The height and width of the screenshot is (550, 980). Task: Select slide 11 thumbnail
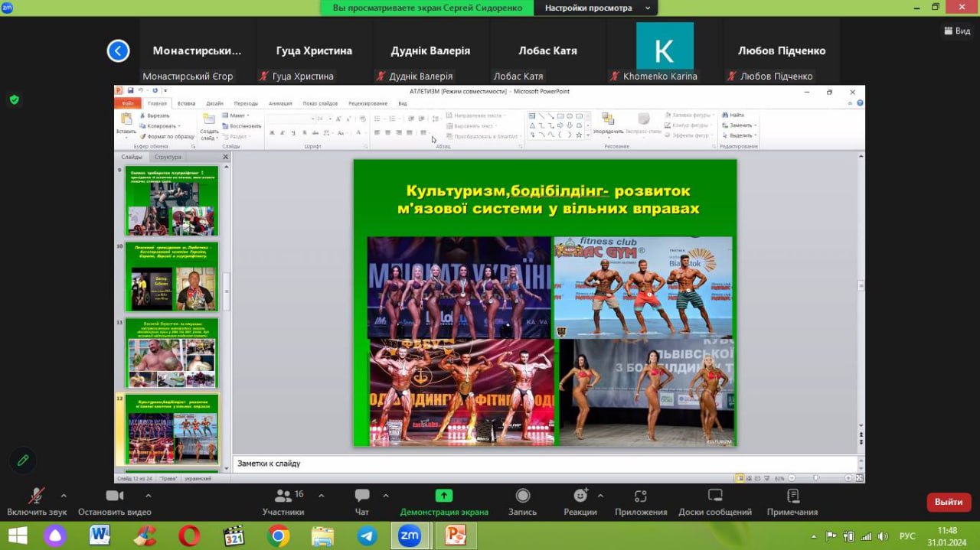click(171, 353)
